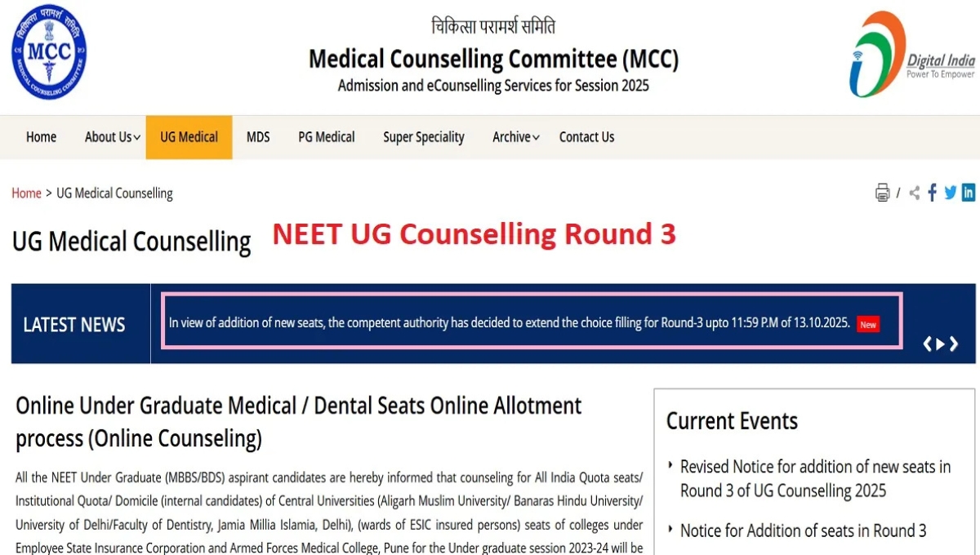Viewport: 980px width, 555px height.
Task: Click the Twitter bird icon
Action: [x=950, y=193]
